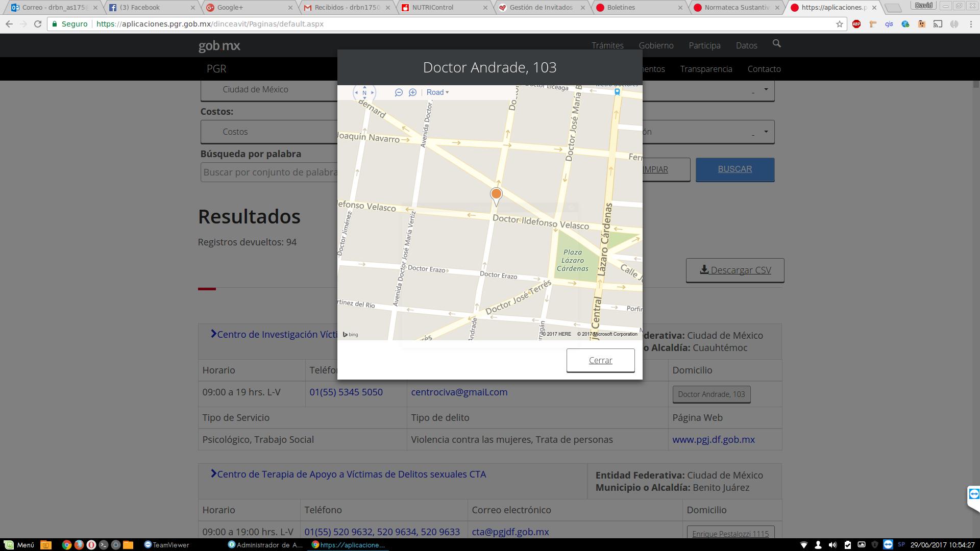Click the Descargar CSV button
980x551 pixels.
[x=735, y=270]
